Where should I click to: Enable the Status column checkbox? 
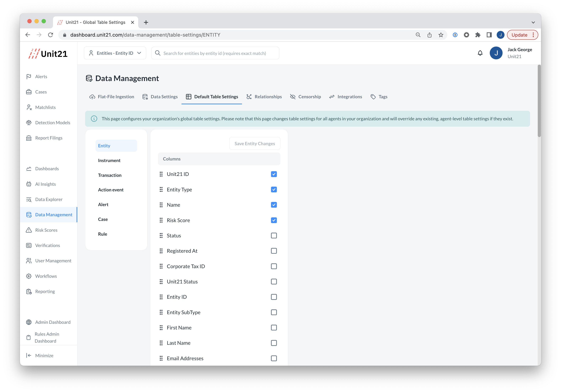[x=274, y=236]
